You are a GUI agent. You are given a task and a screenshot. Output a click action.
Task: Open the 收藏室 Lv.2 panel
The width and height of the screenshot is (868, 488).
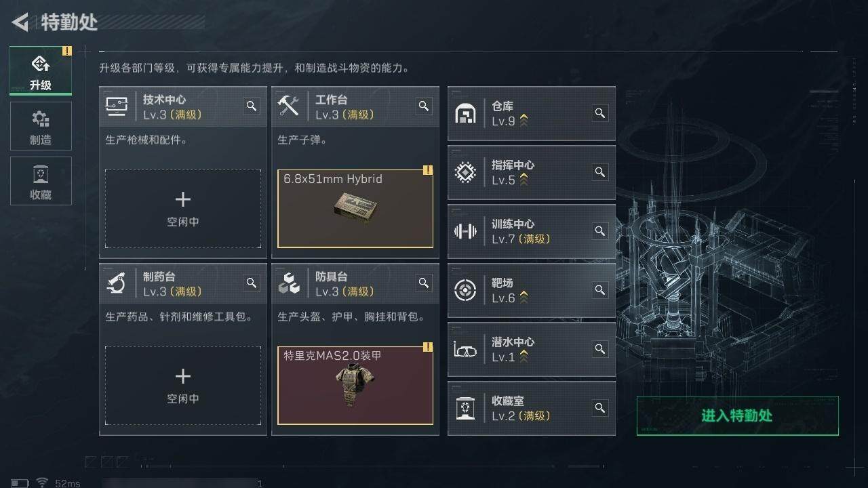[532, 408]
